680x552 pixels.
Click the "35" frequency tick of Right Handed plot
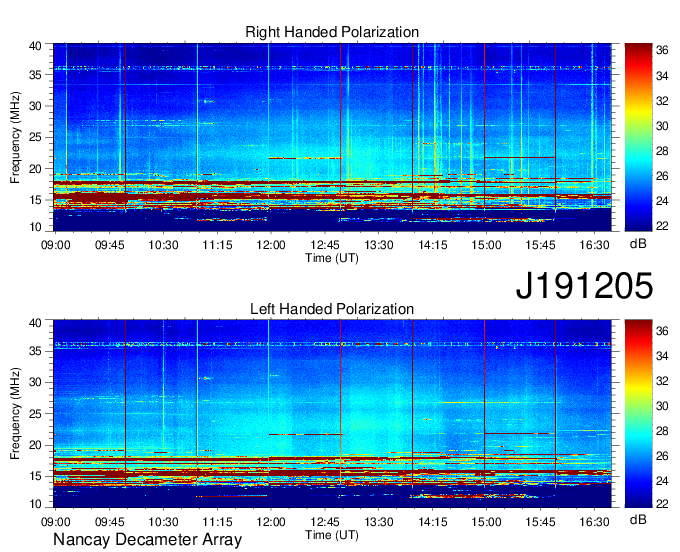coord(35,75)
